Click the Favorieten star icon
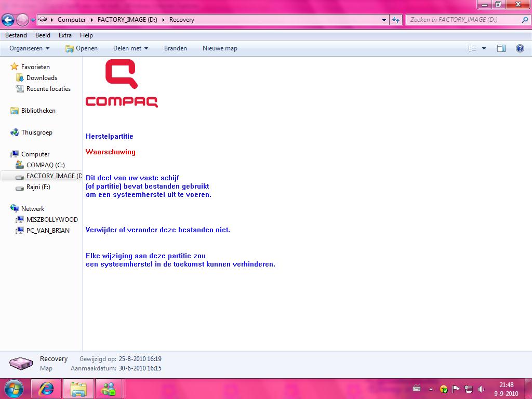532x399 pixels. click(14, 66)
